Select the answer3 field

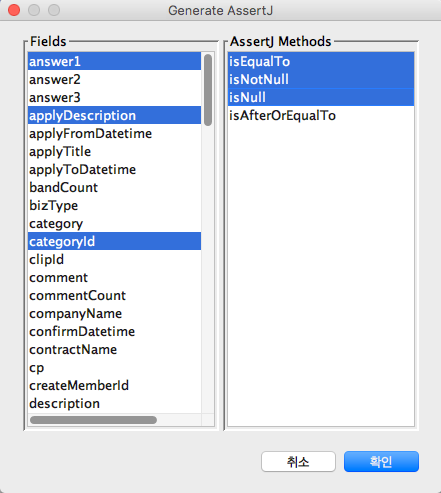[114, 98]
